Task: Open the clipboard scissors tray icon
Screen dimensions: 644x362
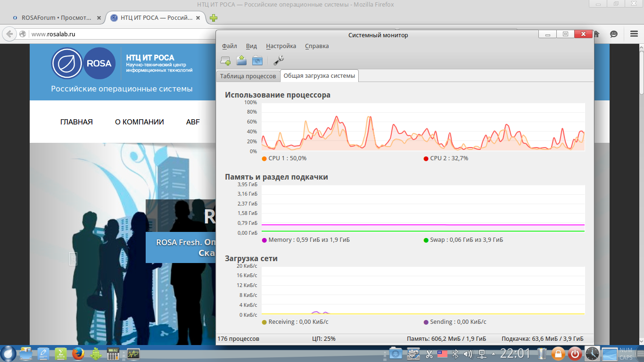Action: coord(429,354)
